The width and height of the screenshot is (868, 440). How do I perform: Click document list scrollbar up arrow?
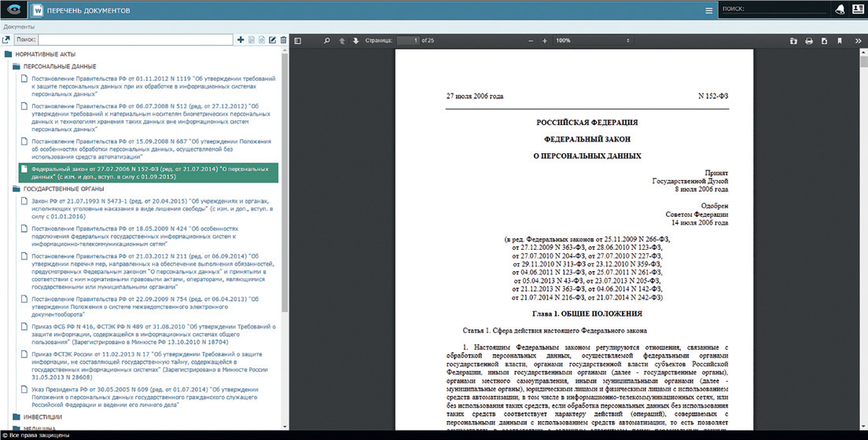[285, 49]
